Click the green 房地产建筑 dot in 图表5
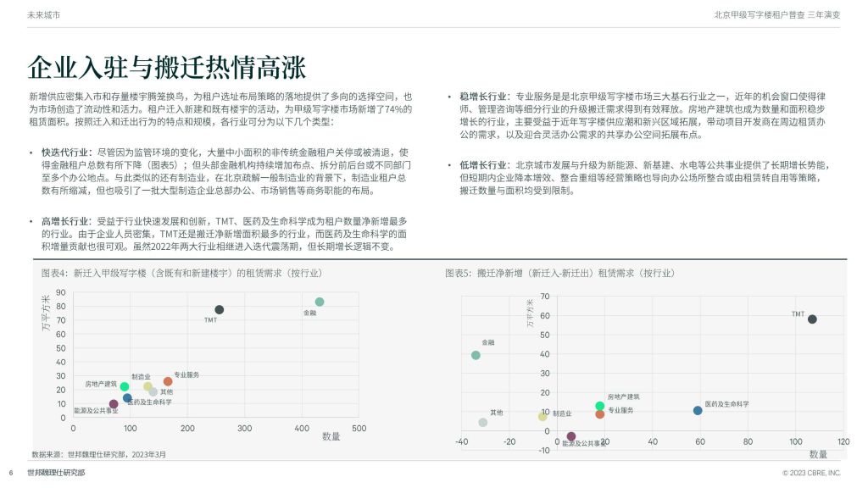Image resolution: width=868 pixels, height=488 pixels. pyautogui.click(x=599, y=406)
